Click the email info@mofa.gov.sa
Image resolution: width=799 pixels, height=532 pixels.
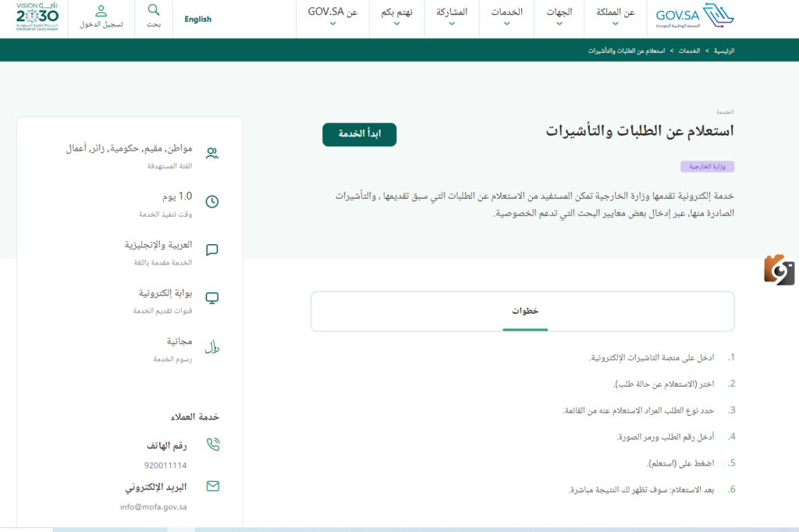[154, 507]
